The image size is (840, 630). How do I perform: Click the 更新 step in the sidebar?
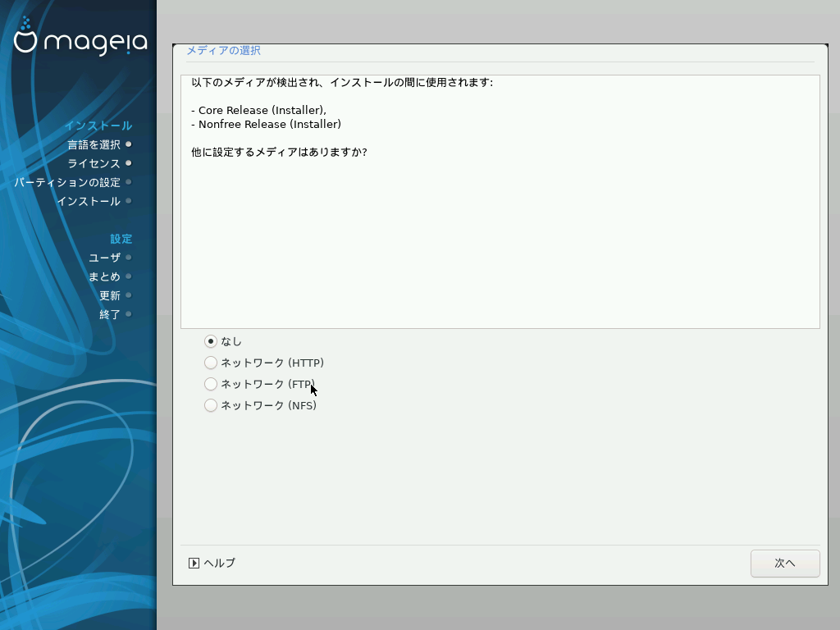pos(110,295)
